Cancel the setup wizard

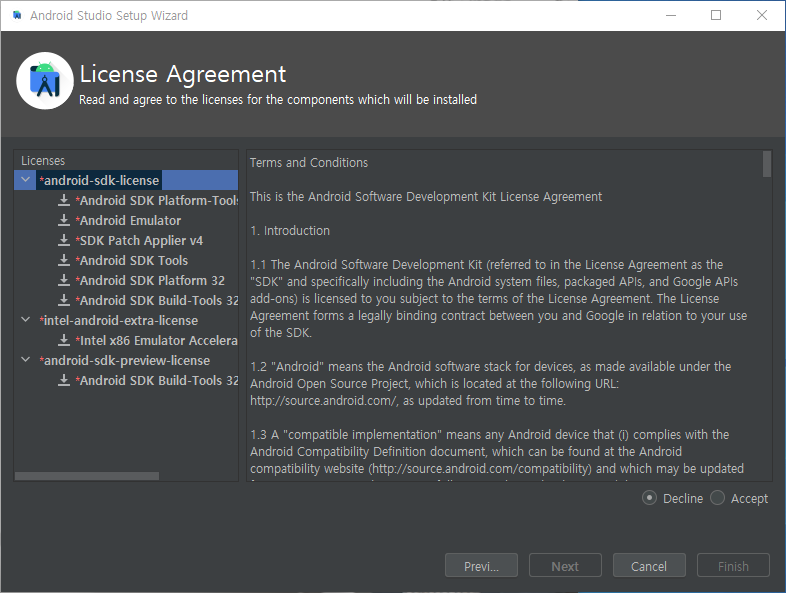click(649, 566)
